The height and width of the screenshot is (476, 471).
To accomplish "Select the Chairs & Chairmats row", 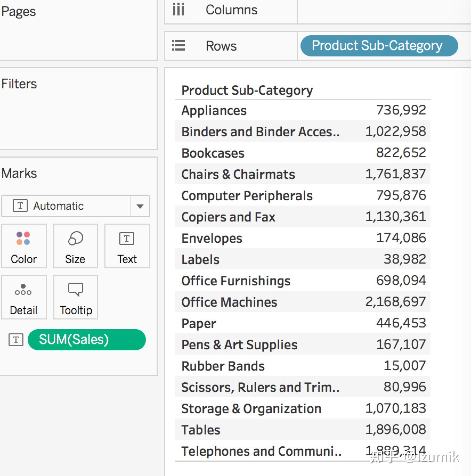I will point(238,174).
